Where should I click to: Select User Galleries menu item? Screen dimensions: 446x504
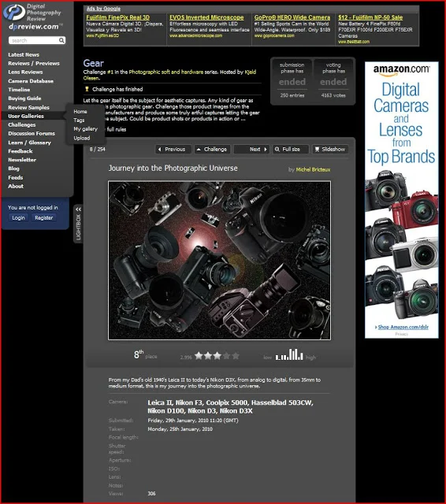click(26, 116)
